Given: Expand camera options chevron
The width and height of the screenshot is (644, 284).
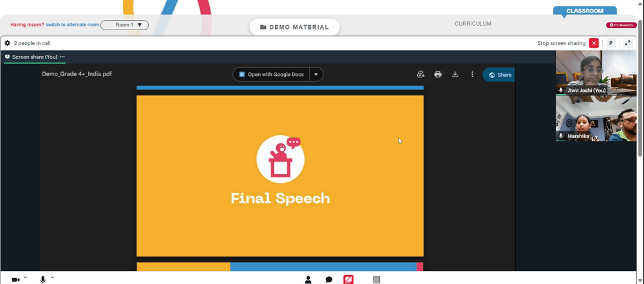Looking at the screenshot, I should (25, 278).
